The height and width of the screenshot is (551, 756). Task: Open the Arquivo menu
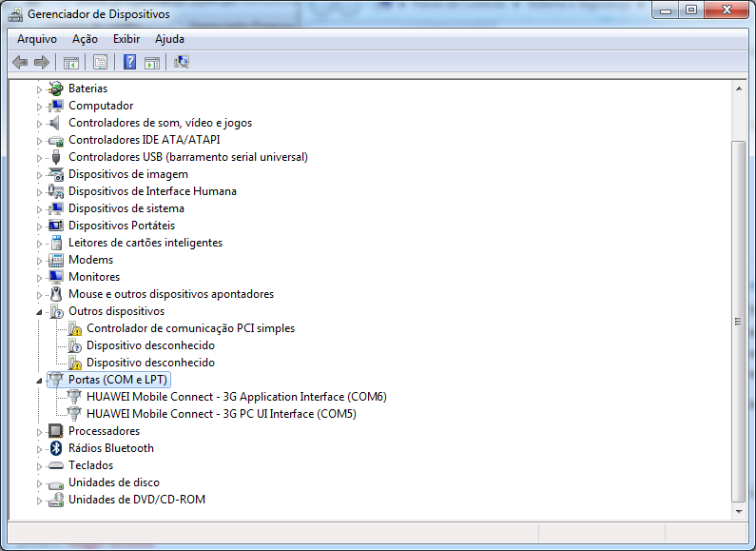pos(37,39)
